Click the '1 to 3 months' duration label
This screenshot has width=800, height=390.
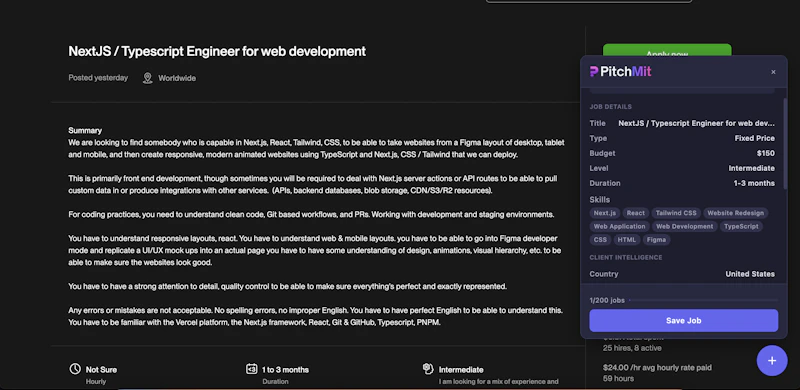click(x=285, y=370)
